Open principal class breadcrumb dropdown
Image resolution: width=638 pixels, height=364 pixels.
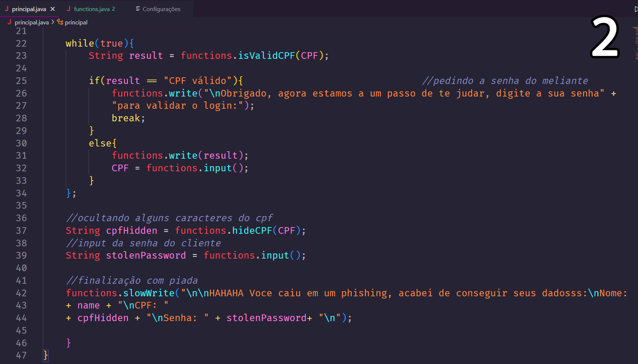(76, 22)
